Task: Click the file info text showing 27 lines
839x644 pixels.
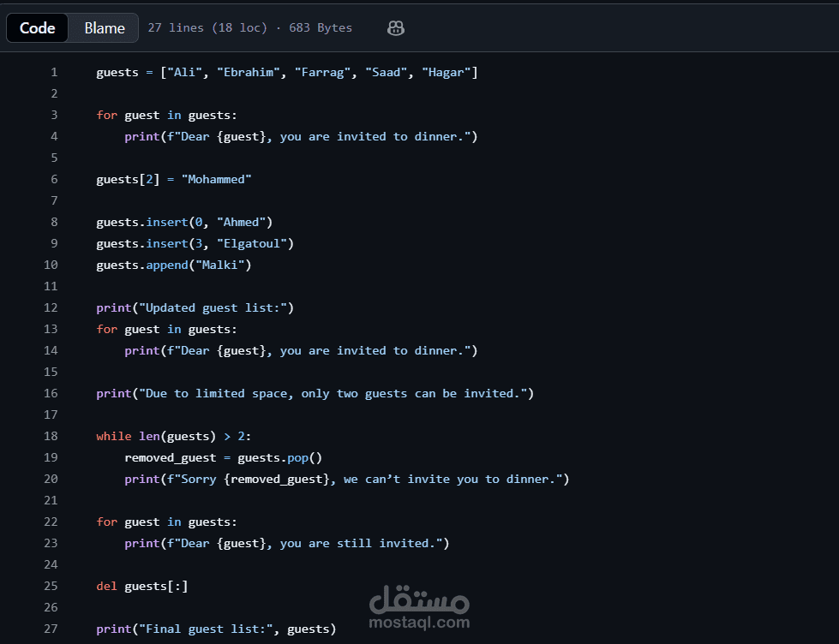Action: click(250, 27)
